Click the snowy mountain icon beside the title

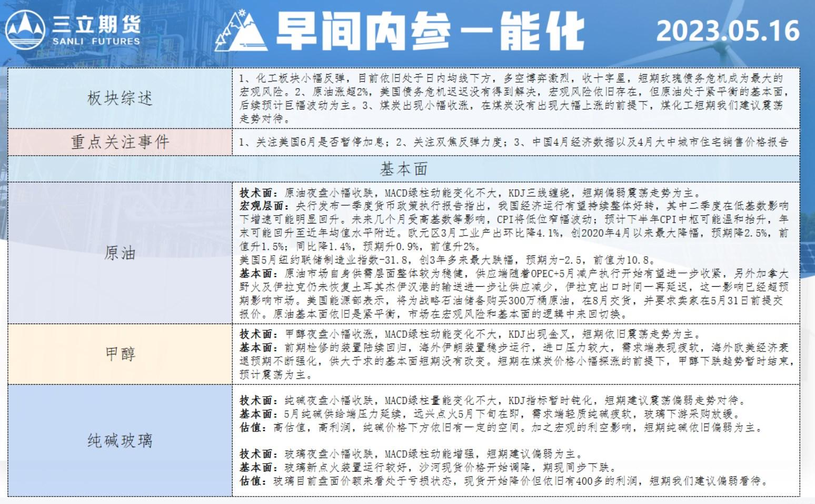pos(241,32)
